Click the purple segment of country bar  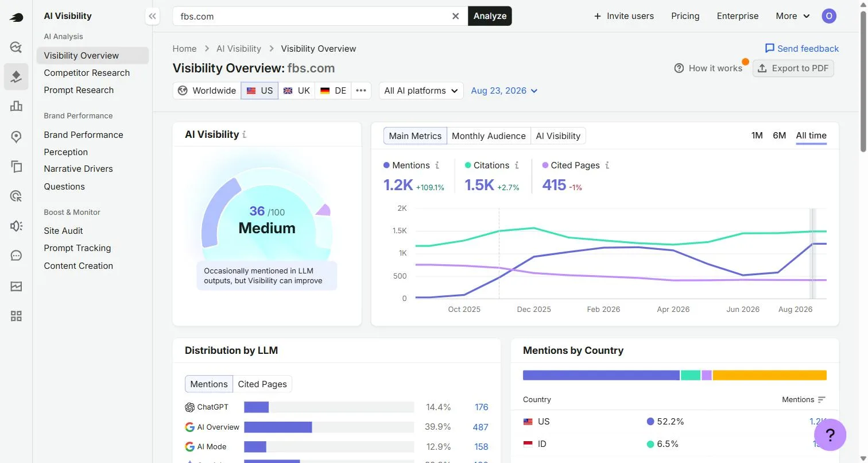[707, 375]
